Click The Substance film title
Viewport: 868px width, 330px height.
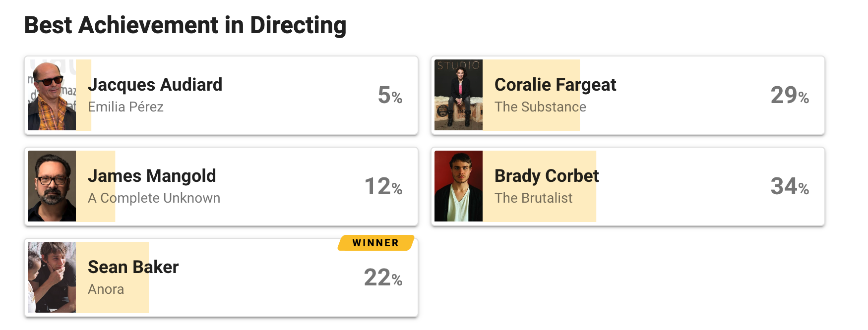pyautogui.click(x=540, y=107)
